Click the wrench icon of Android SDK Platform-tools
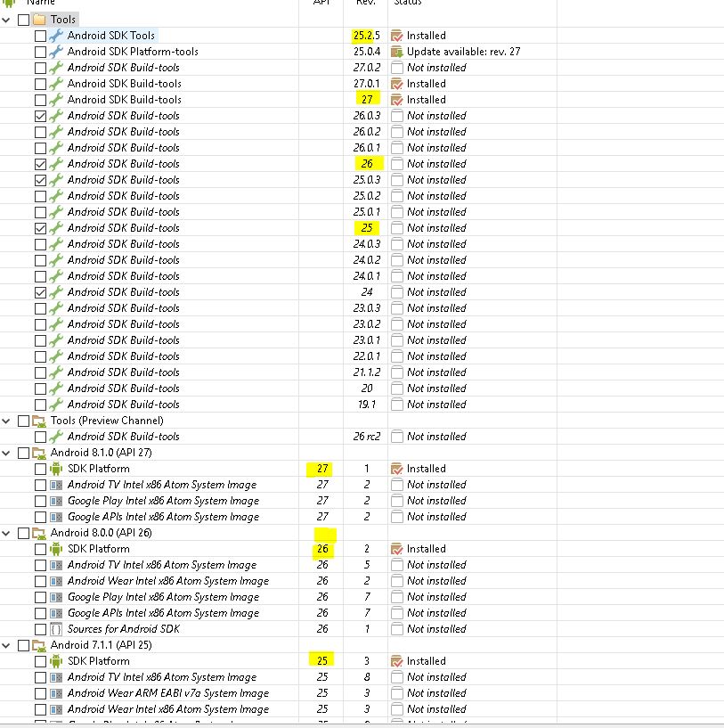This screenshot has width=724, height=728. pyautogui.click(x=56, y=52)
